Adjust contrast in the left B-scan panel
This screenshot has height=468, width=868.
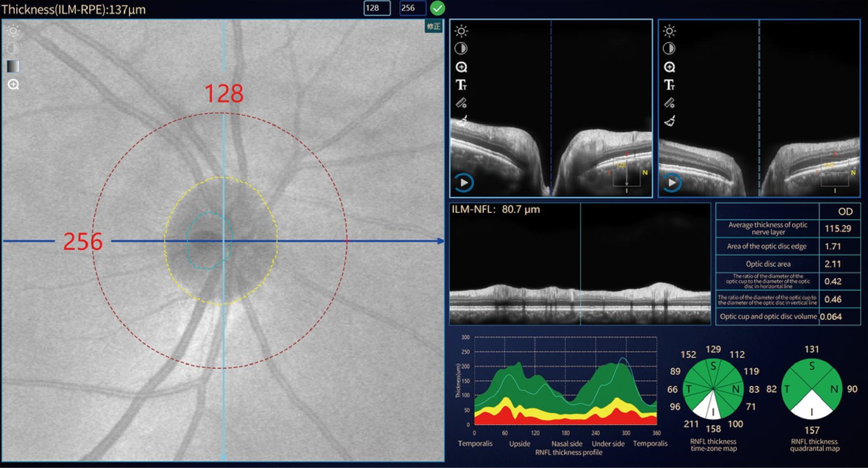[x=461, y=49]
